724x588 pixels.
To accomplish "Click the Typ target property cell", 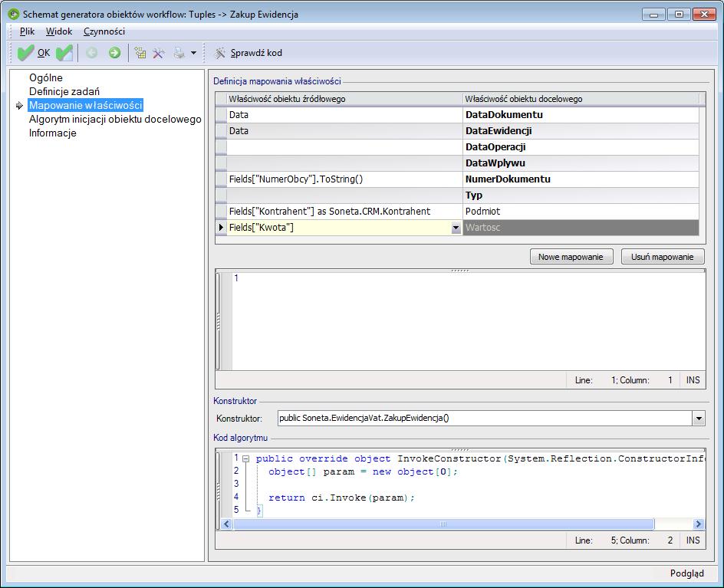I will coord(581,195).
